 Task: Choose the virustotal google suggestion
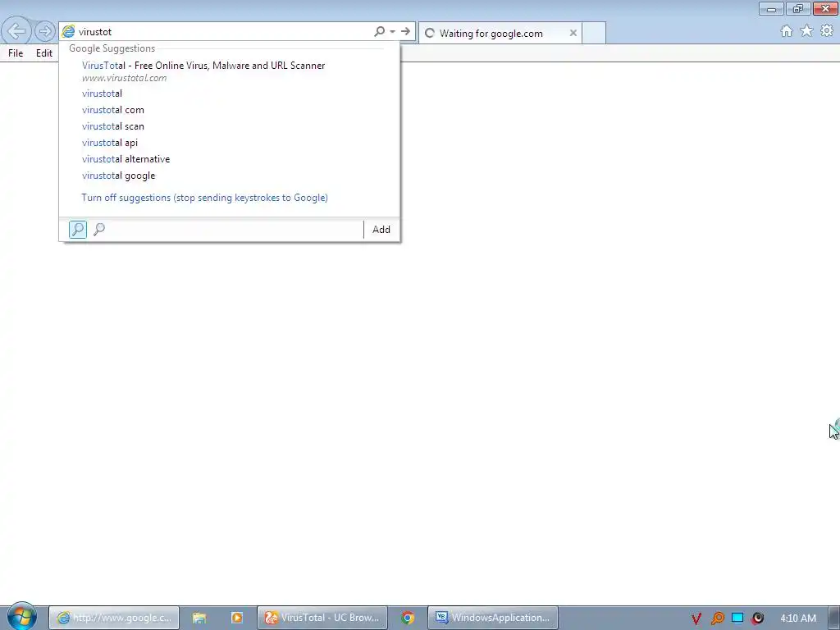point(230,176)
